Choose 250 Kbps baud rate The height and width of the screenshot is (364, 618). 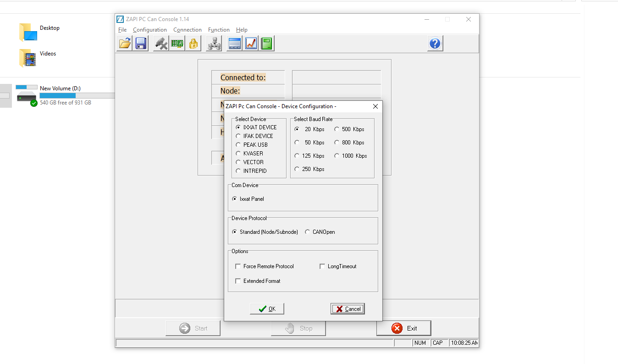click(x=309, y=169)
